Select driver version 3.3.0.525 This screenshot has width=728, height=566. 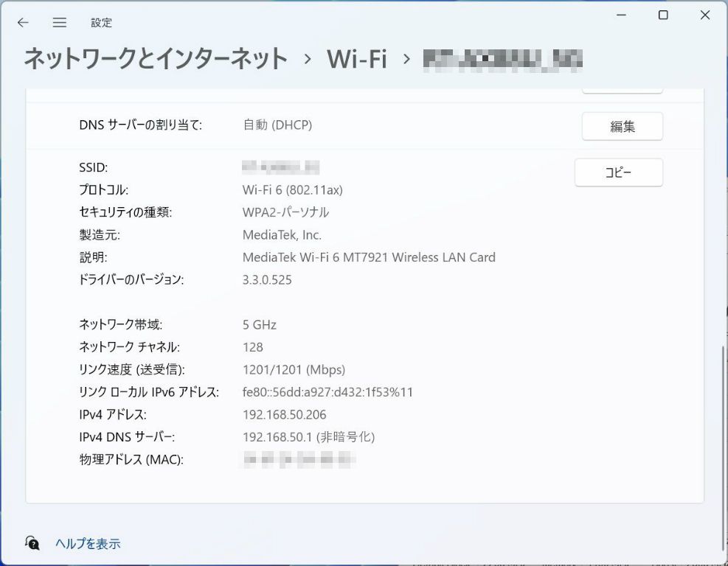267,280
